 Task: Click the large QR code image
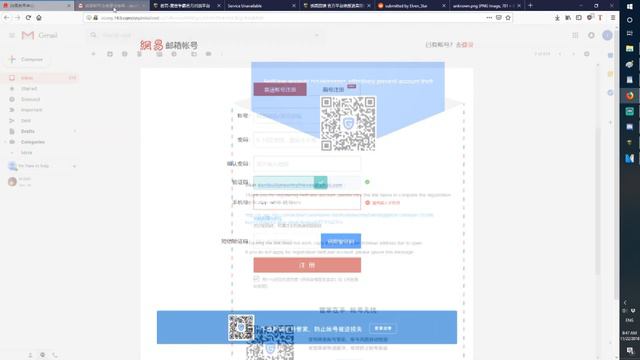click(x=348, y=123)
